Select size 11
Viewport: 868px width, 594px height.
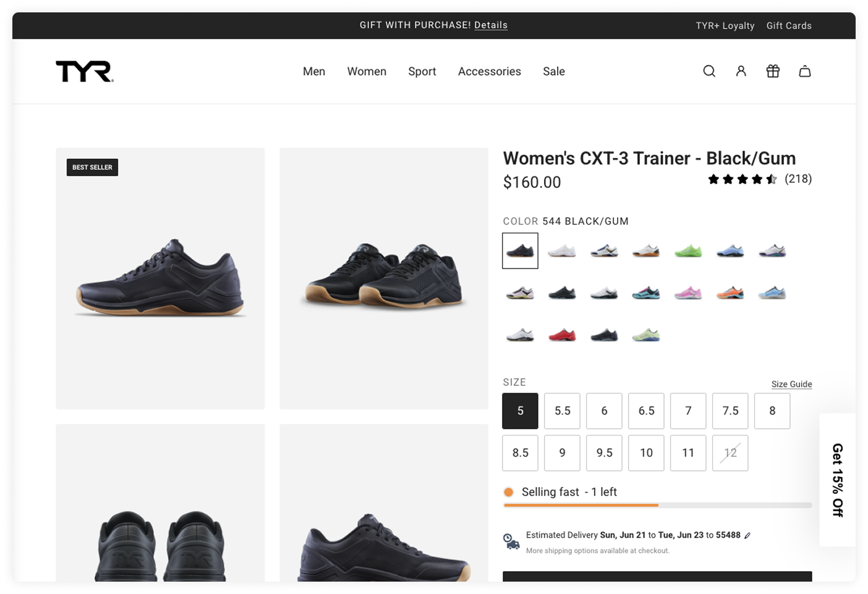(688, 453)
